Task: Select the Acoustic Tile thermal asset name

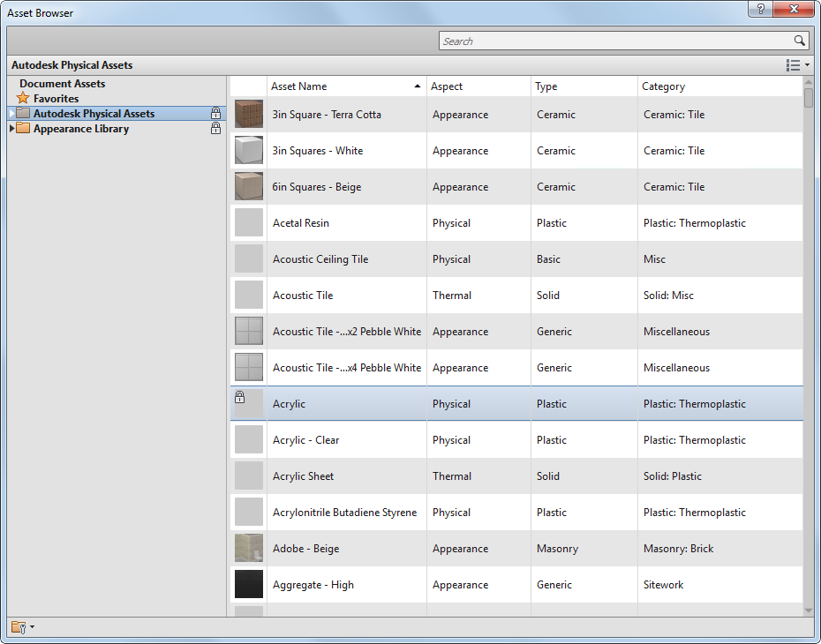Action: 303,295
